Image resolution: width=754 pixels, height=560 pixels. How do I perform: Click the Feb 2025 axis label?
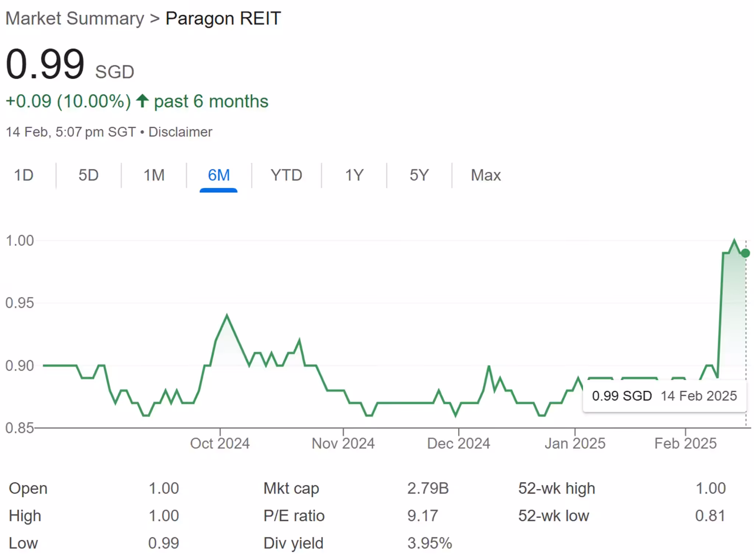click(x=685, y=443)
